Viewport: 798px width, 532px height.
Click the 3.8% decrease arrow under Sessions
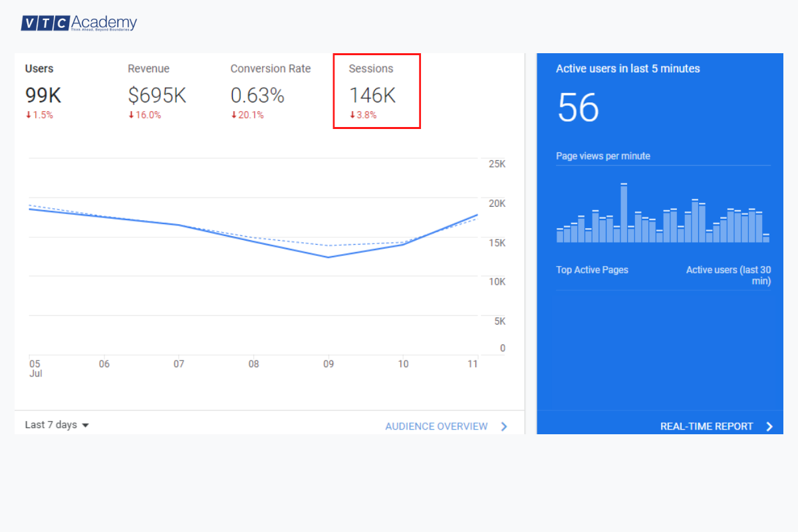click(x=362, y=114)
